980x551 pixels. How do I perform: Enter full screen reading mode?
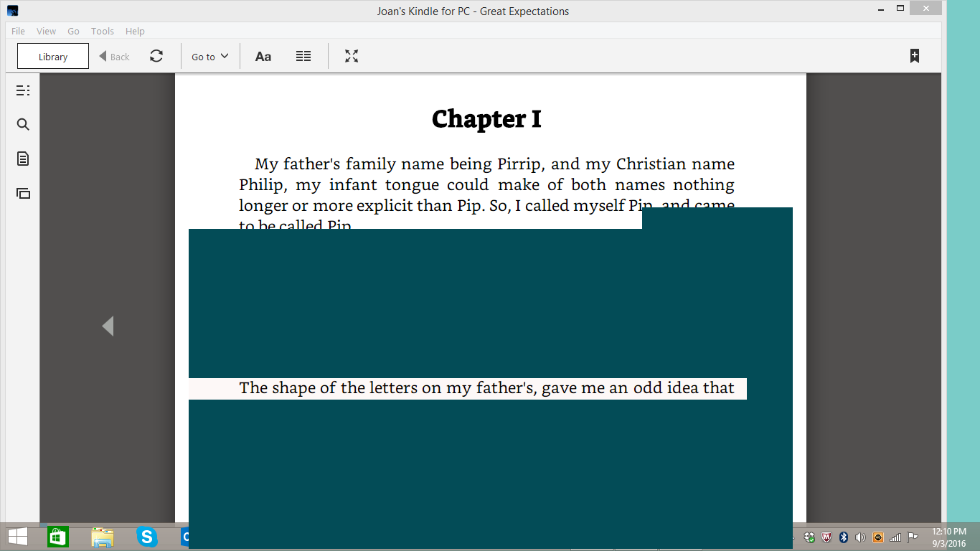click(x=351, y=56)
